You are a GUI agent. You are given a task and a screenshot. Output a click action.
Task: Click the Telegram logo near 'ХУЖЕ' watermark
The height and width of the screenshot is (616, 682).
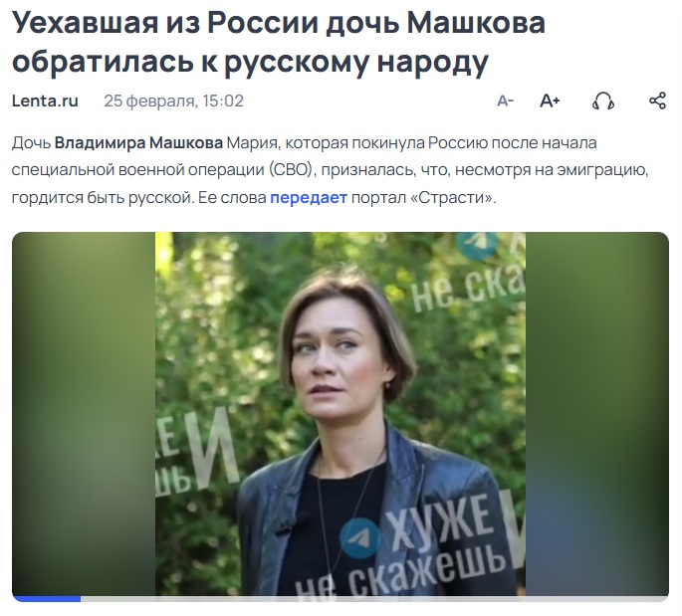click(360, 537)
